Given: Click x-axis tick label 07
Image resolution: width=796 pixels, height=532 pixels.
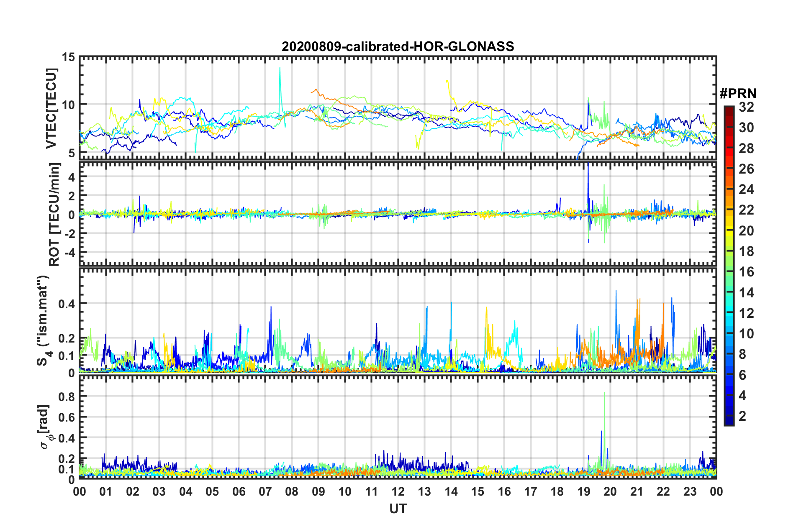Looking at the screenshot, I should pyautogui.click(x=265, y=491).
